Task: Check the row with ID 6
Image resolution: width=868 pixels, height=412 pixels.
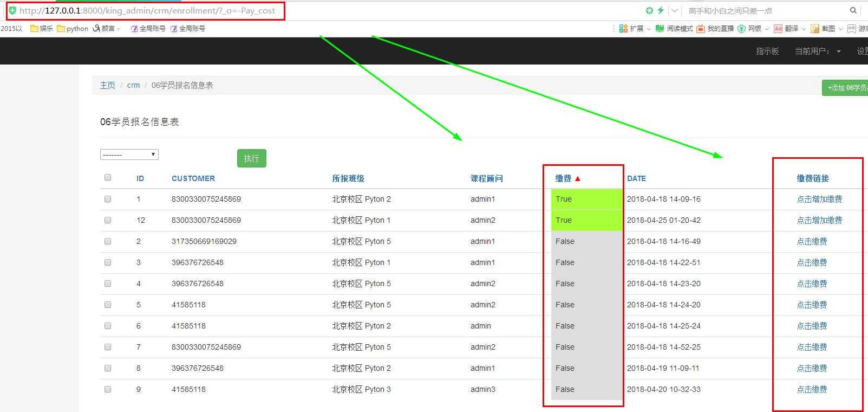Action: click(x=108, y=326)
